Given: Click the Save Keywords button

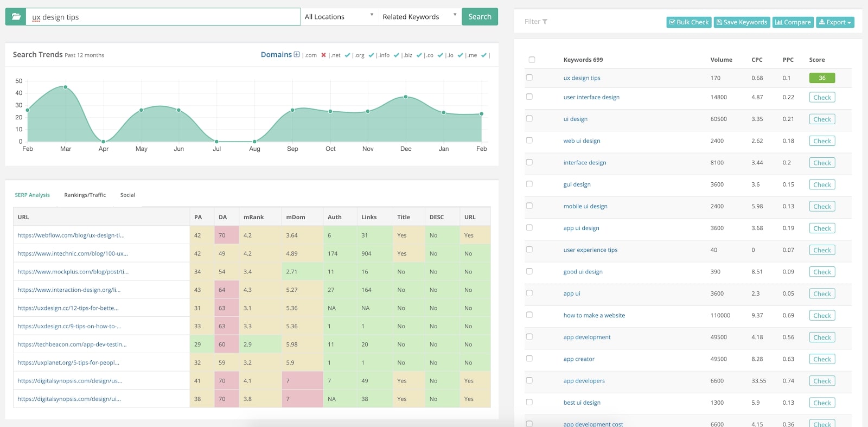Looking at the screenshot, I should [x=742, y=22].
